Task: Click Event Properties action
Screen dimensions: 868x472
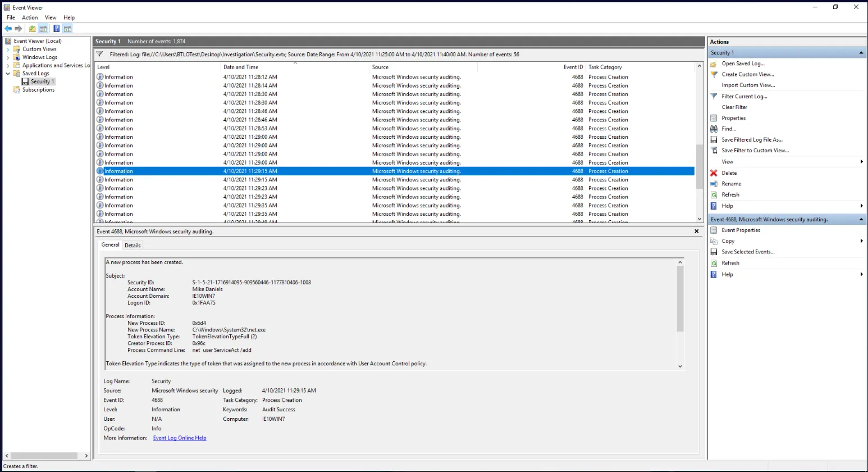Action: [x=741, y=230]
